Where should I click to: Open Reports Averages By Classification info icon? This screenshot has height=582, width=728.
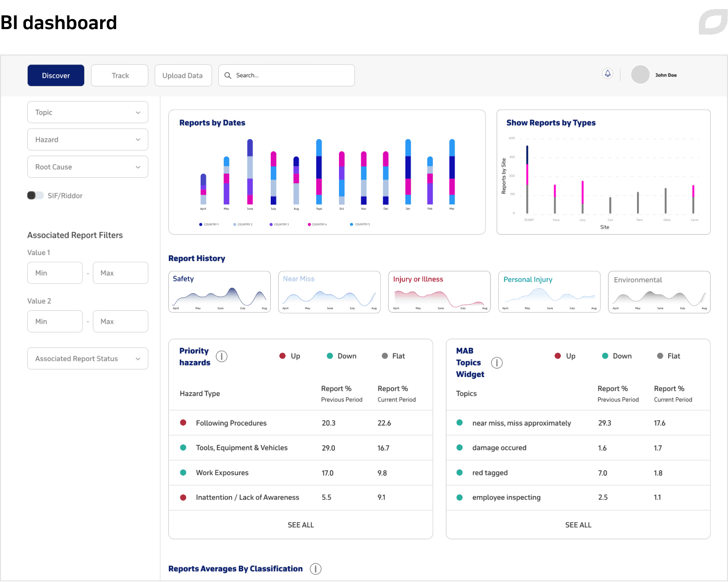(x=315, y=569)
